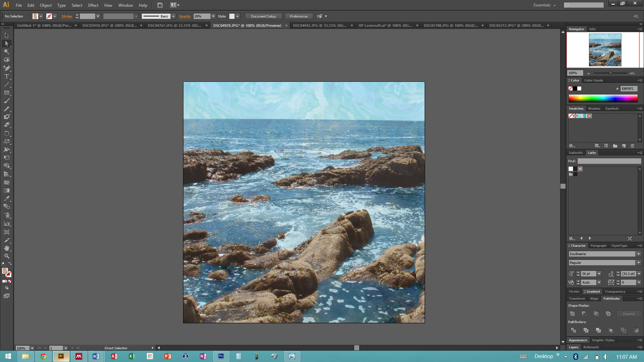The width and height of the screenshot is (644, 362).
Task: Swap fill and stroke colors
Action: (x=10, y=263)
